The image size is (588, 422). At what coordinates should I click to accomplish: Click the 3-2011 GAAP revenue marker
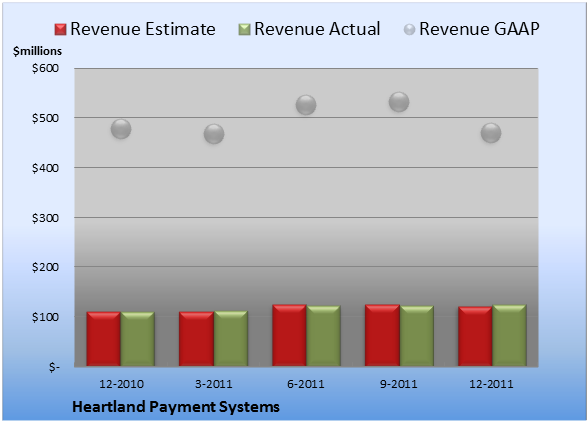coord(214,134)
